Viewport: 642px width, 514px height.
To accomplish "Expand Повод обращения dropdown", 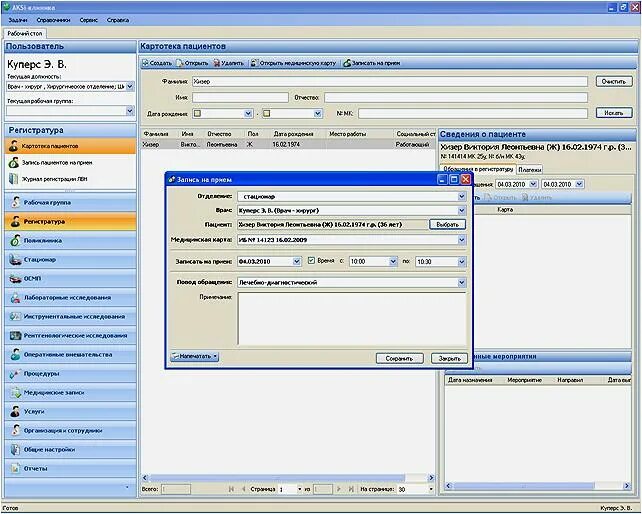I will tap(461, 282).
